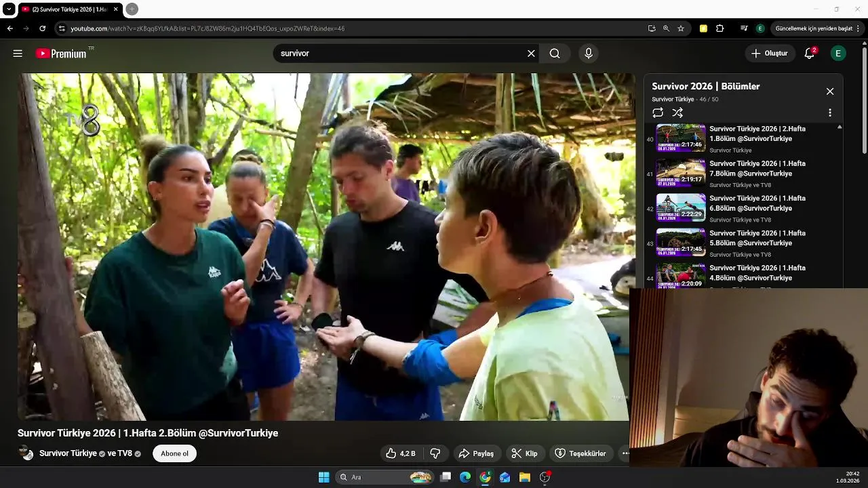Open the YouTube account avatar menu
868x488 pixels.
click(x=838, y=54)
